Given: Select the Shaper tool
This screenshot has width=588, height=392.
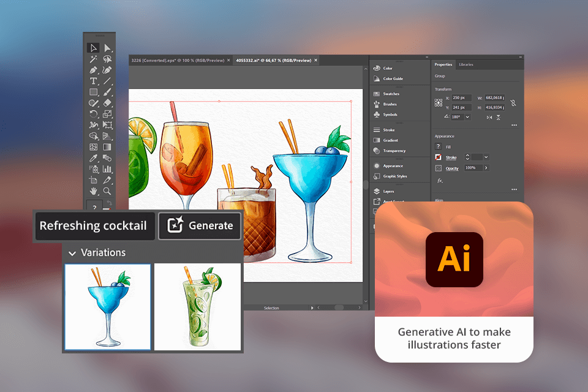Looking at the screenshot, I should point(93,103).
